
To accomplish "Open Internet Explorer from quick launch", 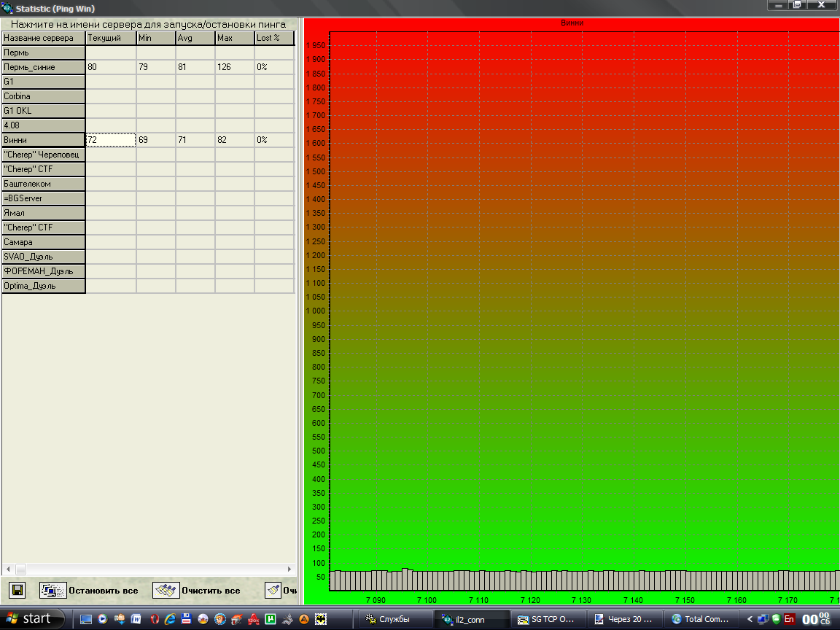I will pyautogui.click(x=170, y=619).
